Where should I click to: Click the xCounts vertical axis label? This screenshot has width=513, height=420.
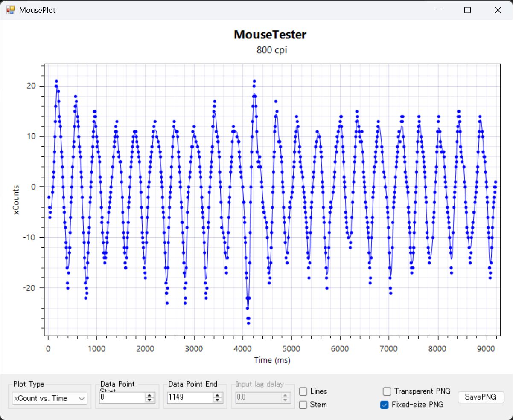pyautogui.click(x=17, y=200)
